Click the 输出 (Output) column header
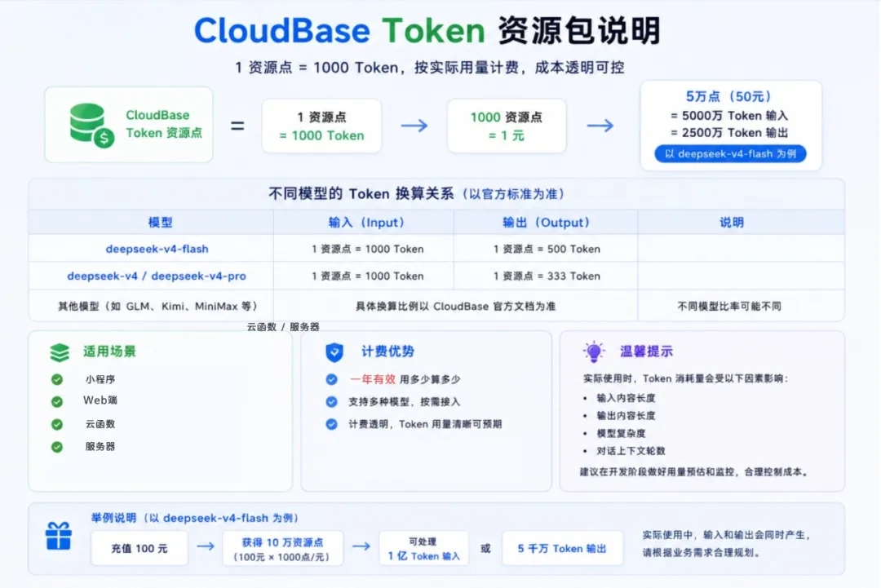The image size is (881, 588). (546, 223)
